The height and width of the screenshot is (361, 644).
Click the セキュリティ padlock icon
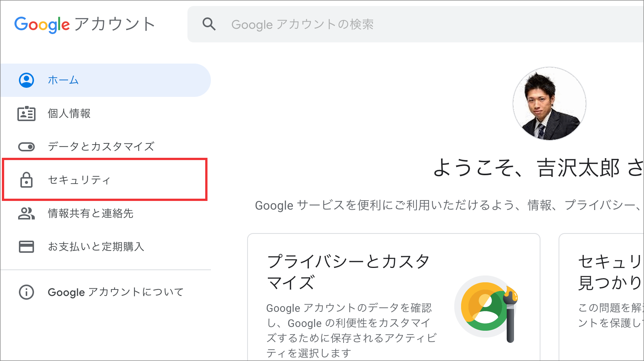click(x=26, y=180)
